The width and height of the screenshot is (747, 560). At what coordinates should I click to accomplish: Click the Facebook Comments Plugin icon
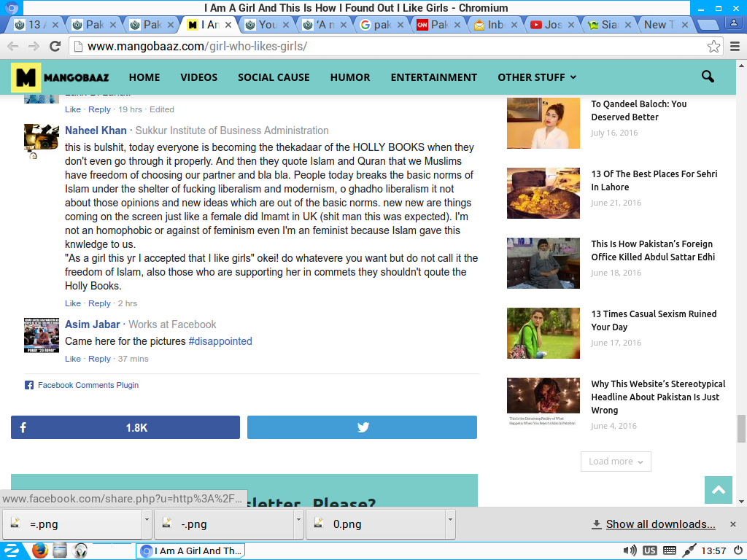click(29, 385)
